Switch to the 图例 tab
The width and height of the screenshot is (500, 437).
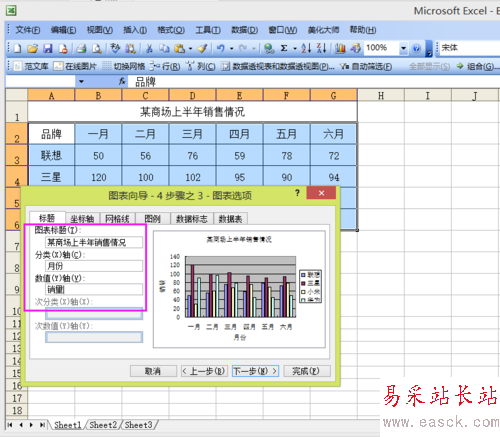click(x=153, y=219)
